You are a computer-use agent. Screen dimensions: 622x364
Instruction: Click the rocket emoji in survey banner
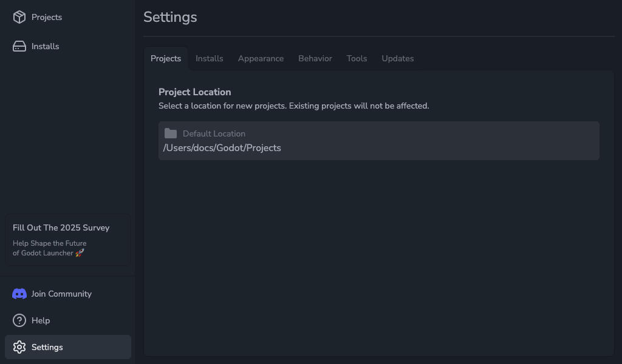79,253
